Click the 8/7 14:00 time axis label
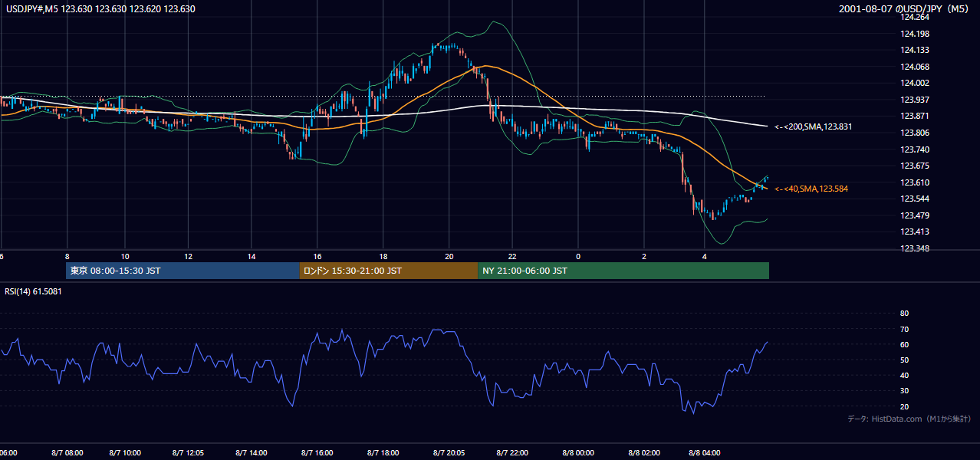The image size is (980, 460). (252, 453)
